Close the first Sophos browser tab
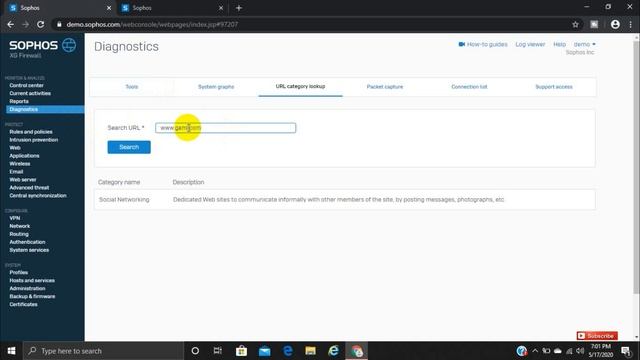The height and width of the screenshot is (360, 640). click(x=109, y=8)
